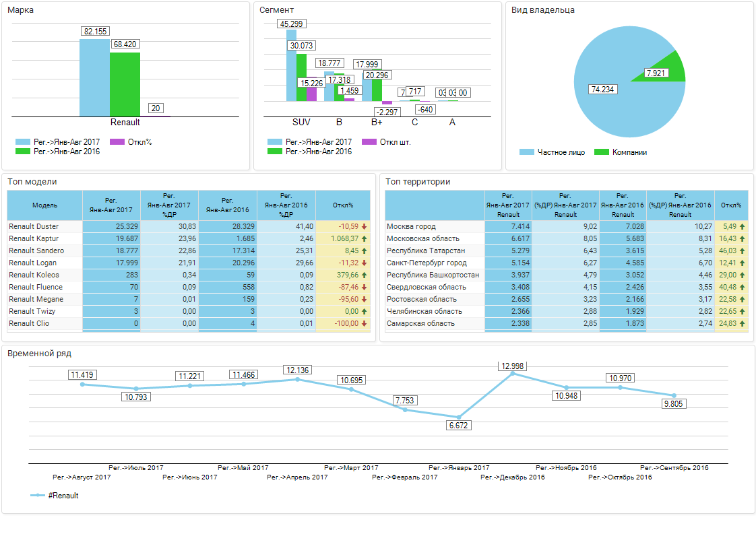Click up arrow beside 46,03 Татарстан
The image size is (756, 534).
pyautogui.click(x=743, y=251)
